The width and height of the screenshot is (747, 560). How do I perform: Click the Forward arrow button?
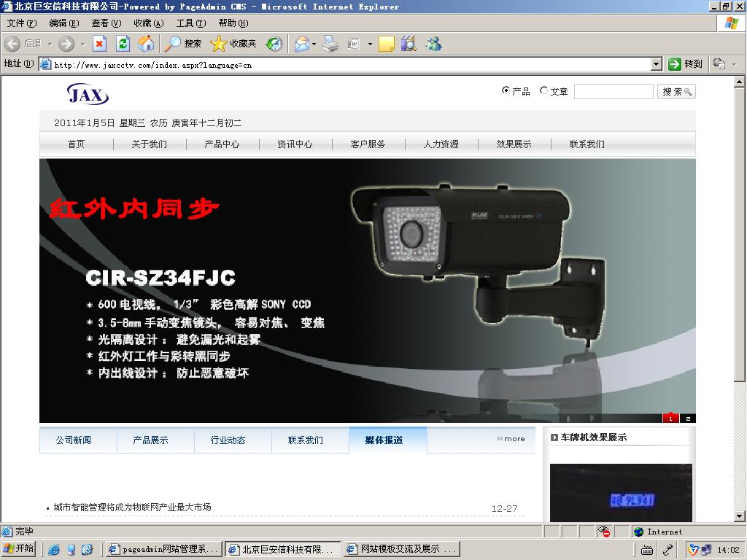(66, 44)
